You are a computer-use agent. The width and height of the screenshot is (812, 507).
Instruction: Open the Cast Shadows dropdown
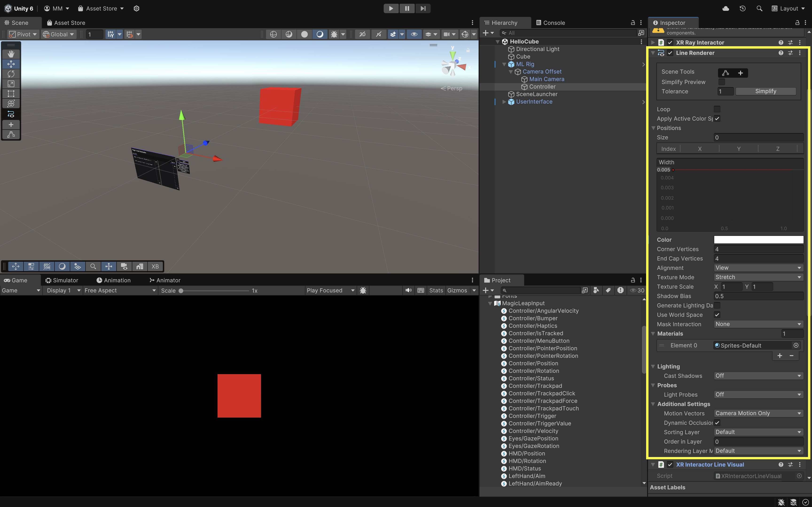pos(758,376)
